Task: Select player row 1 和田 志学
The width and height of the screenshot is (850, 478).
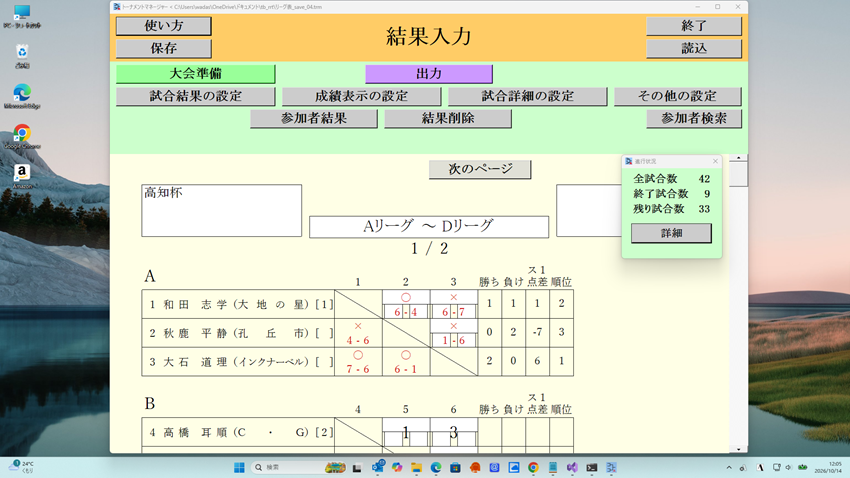Action: click(238, 304)
